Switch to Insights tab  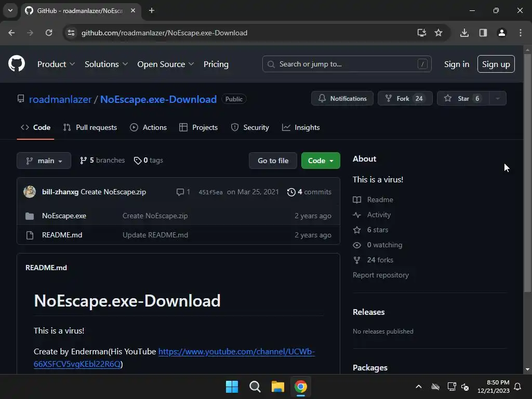click(301, 128)
